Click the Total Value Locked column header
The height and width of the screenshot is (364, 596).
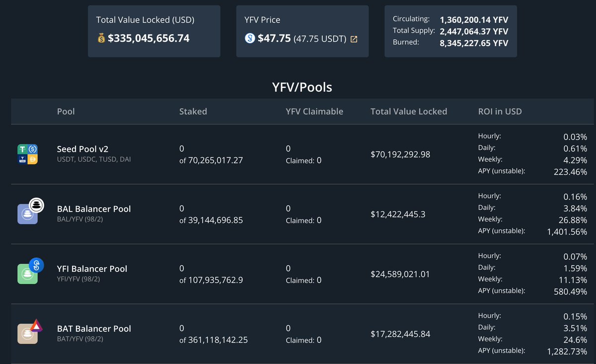coord(409,111)
